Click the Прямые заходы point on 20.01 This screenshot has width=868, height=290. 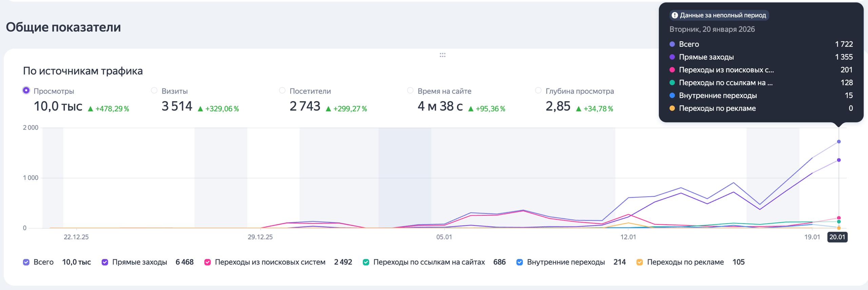tap(839, 160)
